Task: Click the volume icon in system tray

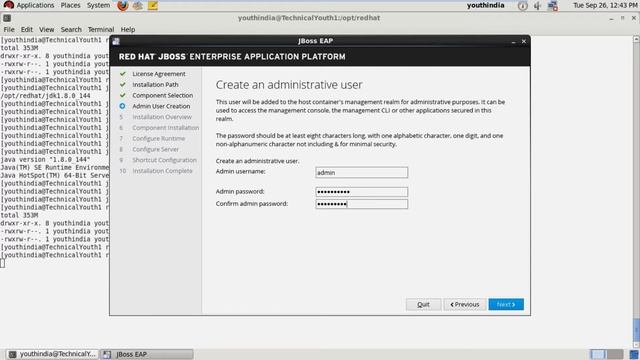Action: [x=538, y=6]
